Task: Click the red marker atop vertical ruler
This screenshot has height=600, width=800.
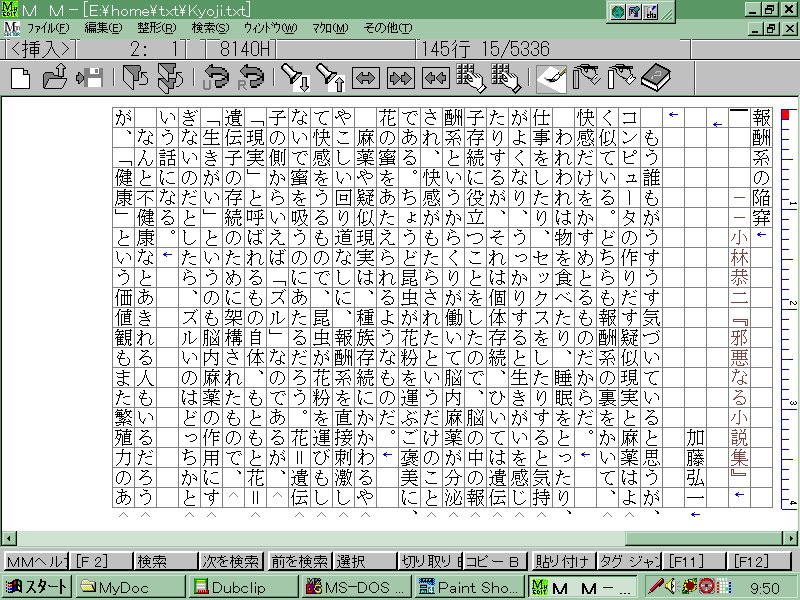Action: point(785,115)
